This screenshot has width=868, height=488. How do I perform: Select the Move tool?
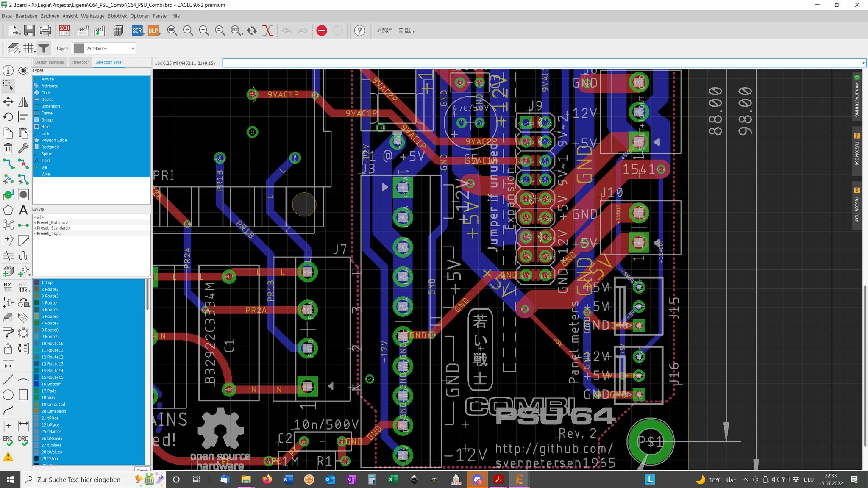point(8,102)
